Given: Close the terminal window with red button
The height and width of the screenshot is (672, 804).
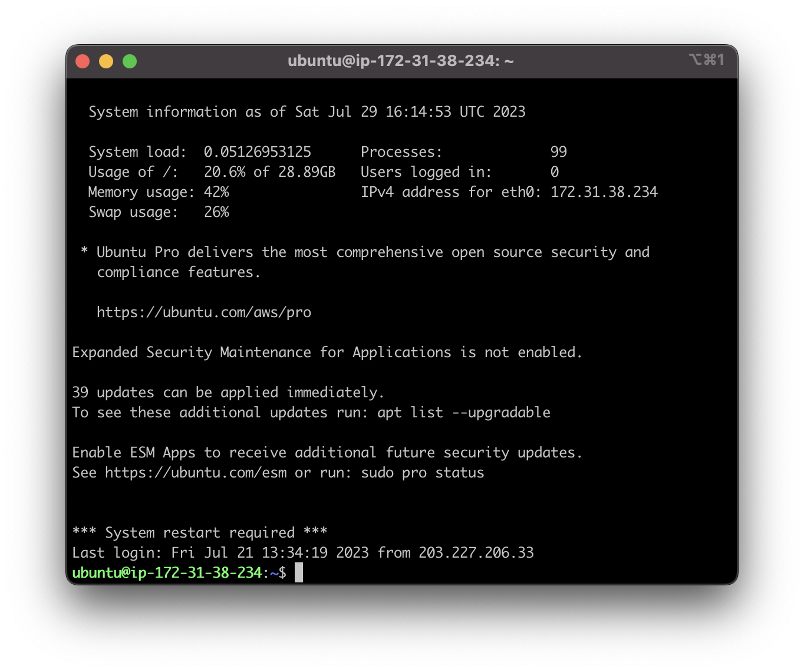Looking at the screenshot, I should point(83,61).
